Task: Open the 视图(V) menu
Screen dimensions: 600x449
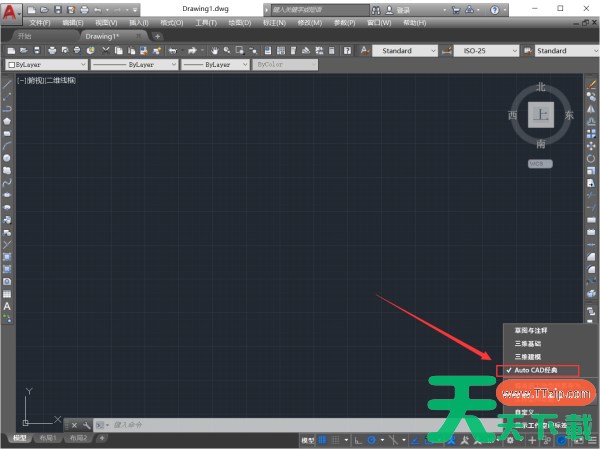Action: [x=106, y=23]
